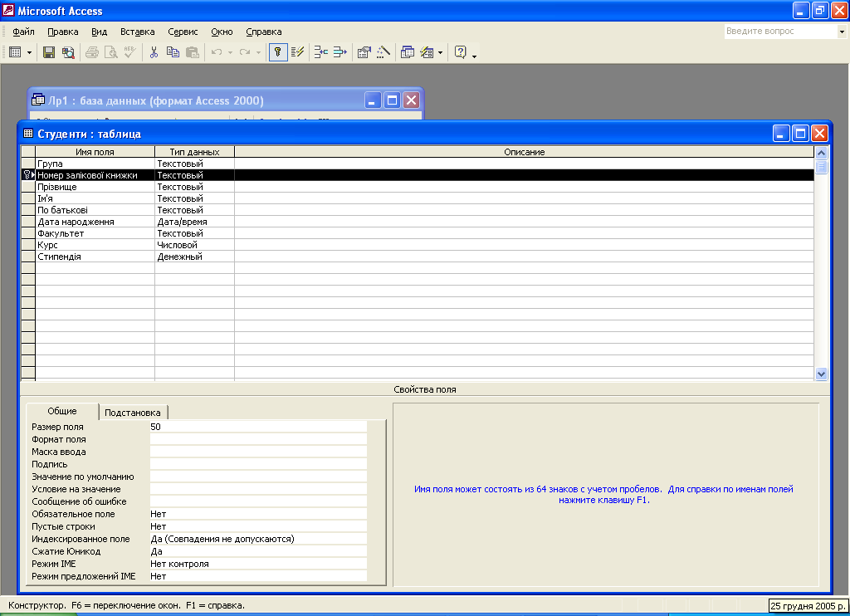Viewport: 850px width, 616px height.
Task: Open the New Object dropdown arrow
Action: [440, 52]
